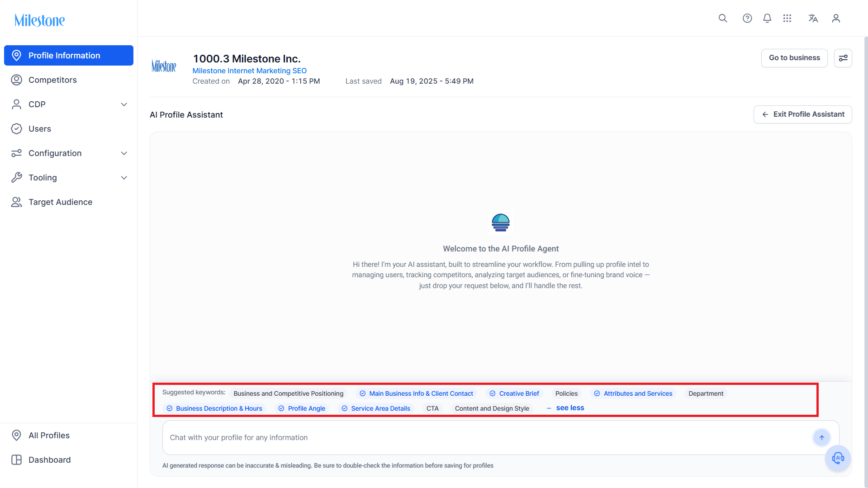Viewport: 868px width, 488px height.
Task: Choose the Department keyword chip
Action: [x=706, y=393]
